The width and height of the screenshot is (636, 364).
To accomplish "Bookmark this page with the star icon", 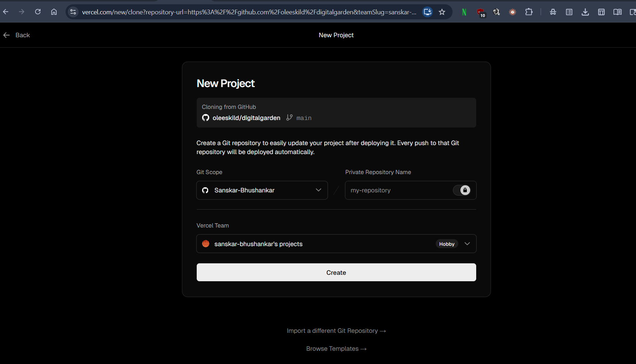I will pyautogui.click(x=442, y=12).
